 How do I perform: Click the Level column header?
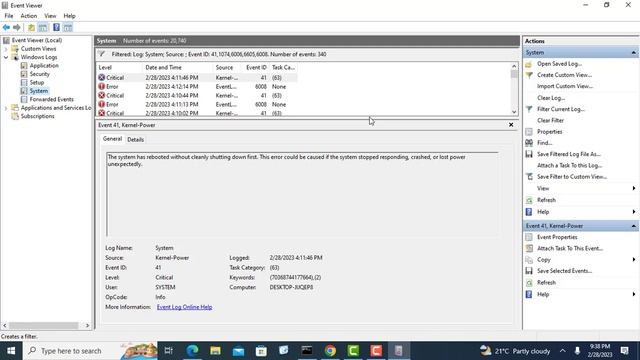click(x=120, y=67)
